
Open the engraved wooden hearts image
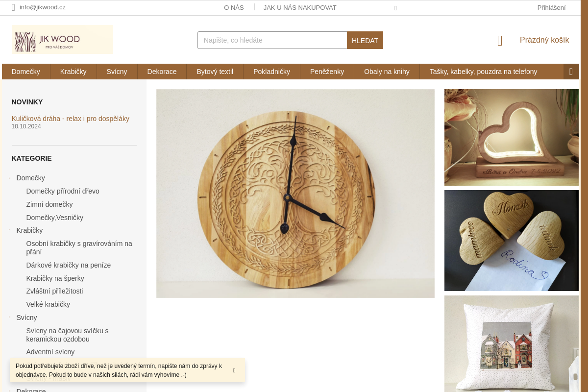512,241
